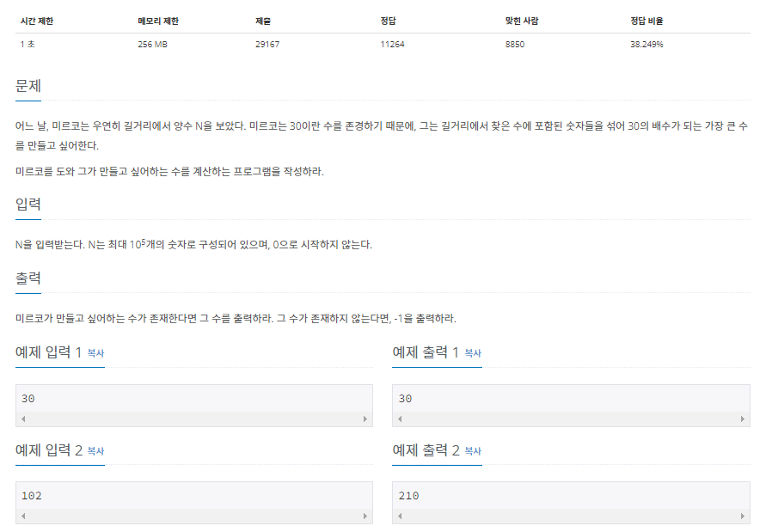Click the 정답 비율 column header

point(647,21)
